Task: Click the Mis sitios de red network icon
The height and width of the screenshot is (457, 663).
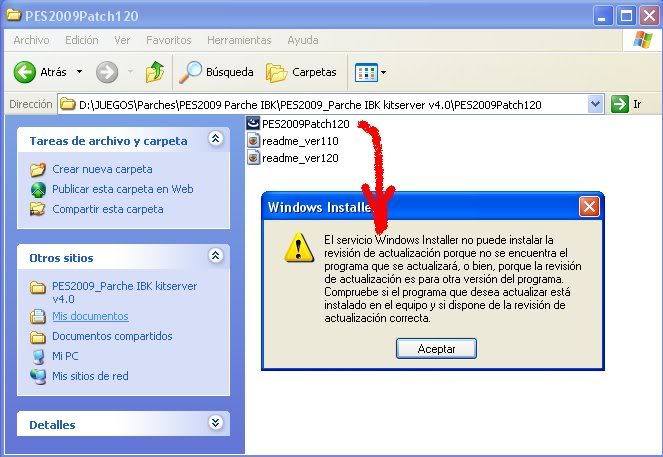Action: pos(38,376)
